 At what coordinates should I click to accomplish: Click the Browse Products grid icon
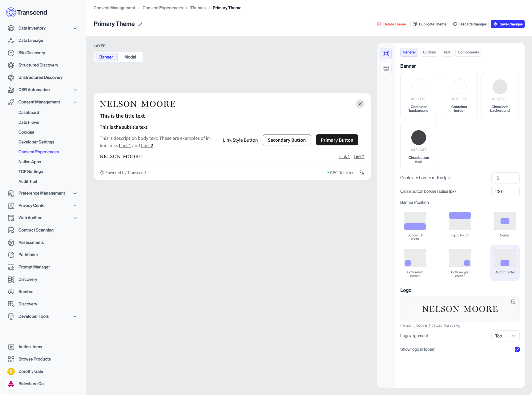click(x=11, y=359)
